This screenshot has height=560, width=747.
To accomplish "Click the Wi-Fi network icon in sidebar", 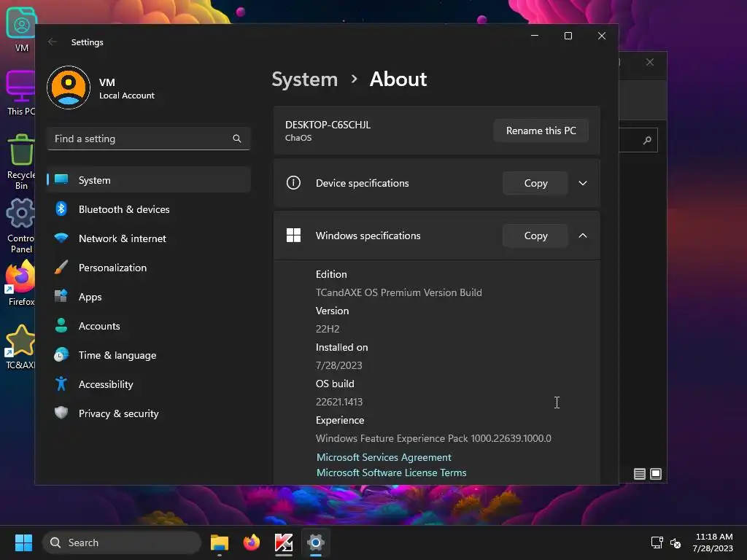I will pos(61,238).
